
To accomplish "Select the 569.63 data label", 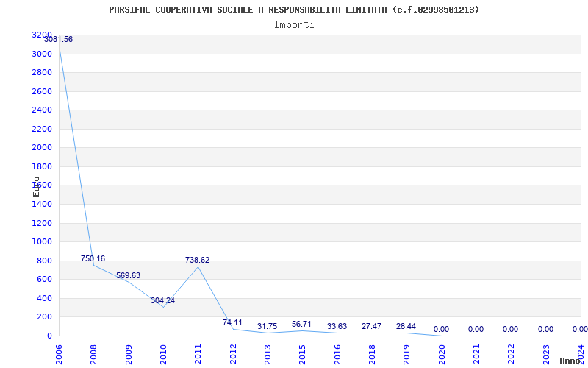I will [128, 275].
